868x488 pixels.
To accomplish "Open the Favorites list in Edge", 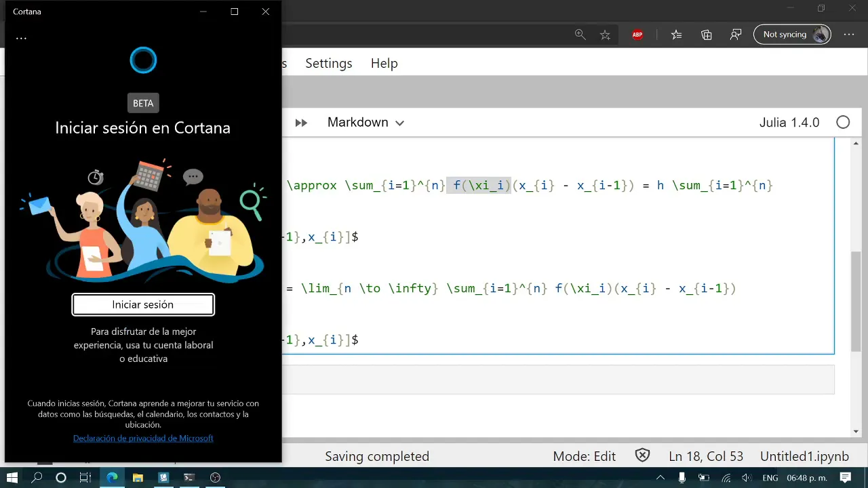I will tap(676, 35).
